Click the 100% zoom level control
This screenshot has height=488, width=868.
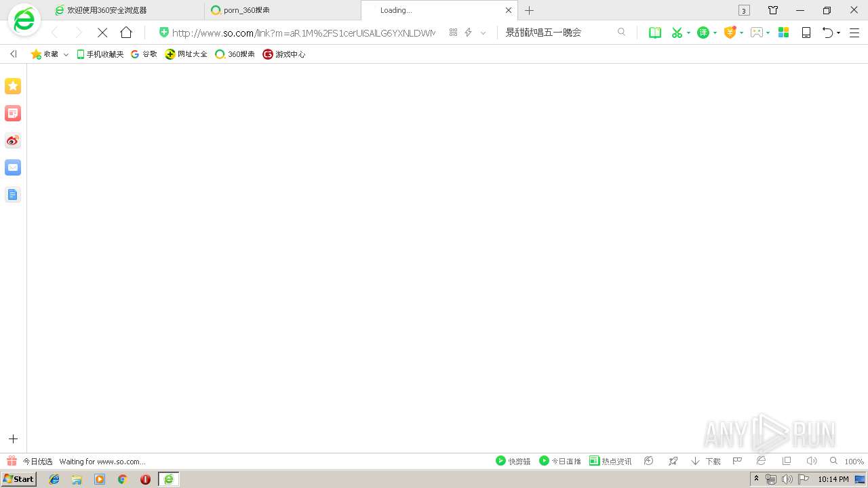848,461
